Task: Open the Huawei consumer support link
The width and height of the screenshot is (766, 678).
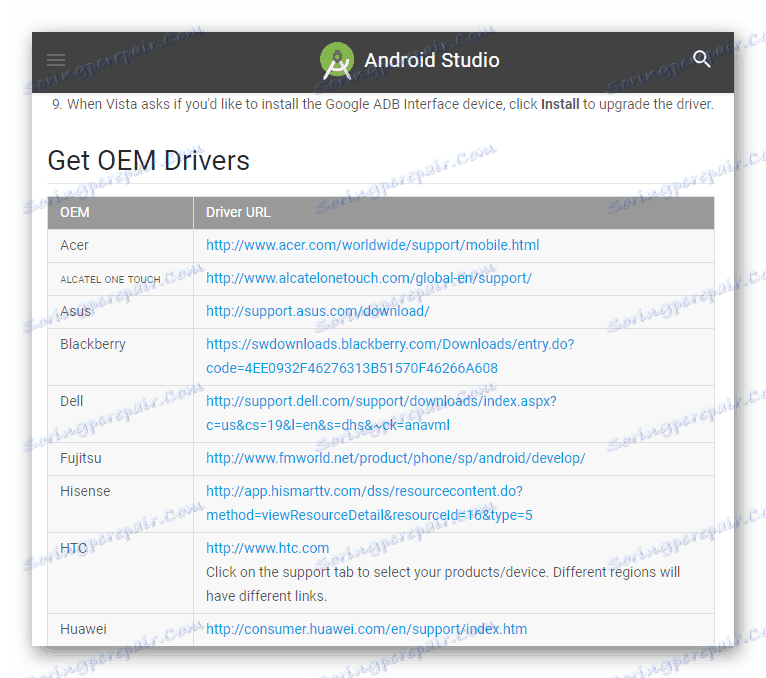Action: pyautogui.click(x=366, y=629)
